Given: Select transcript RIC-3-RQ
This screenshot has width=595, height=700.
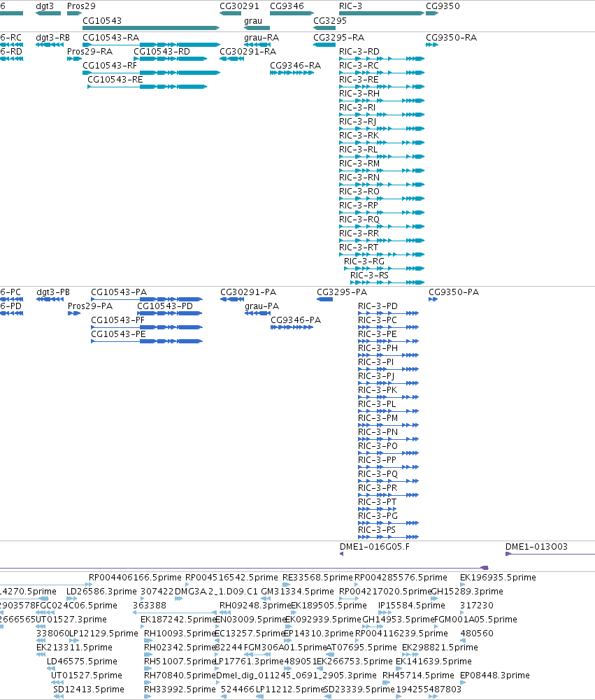Looking at the screenshot, I should (x=382, y=227).
